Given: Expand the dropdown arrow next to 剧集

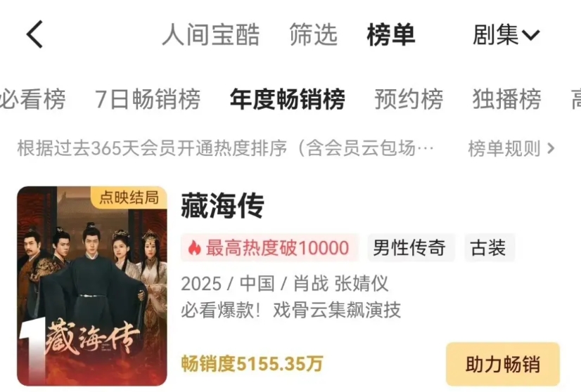Looking at the screenshot, I should [530, 35].
